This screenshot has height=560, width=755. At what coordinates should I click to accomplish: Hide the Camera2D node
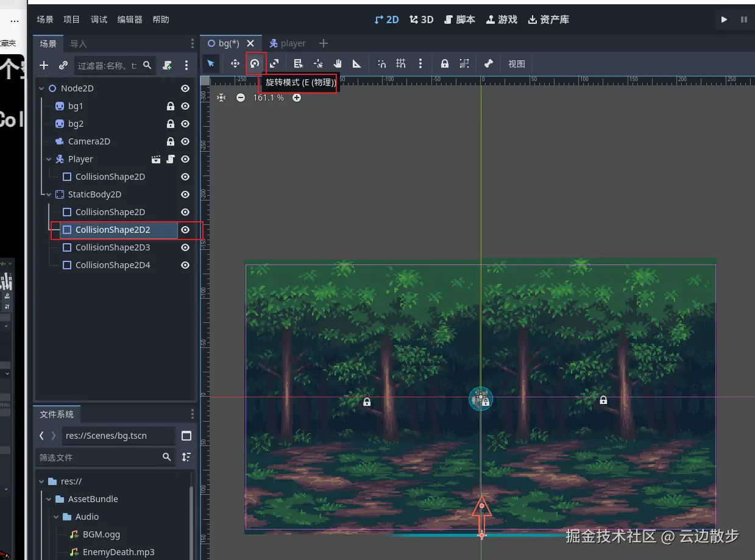click(185, 141)
